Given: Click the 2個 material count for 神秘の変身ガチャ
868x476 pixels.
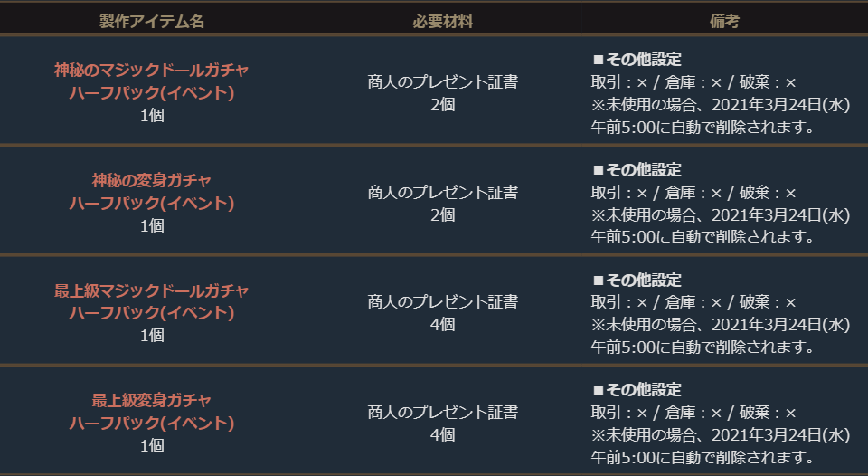Looking at the screenshot, I should coord(442,215).
